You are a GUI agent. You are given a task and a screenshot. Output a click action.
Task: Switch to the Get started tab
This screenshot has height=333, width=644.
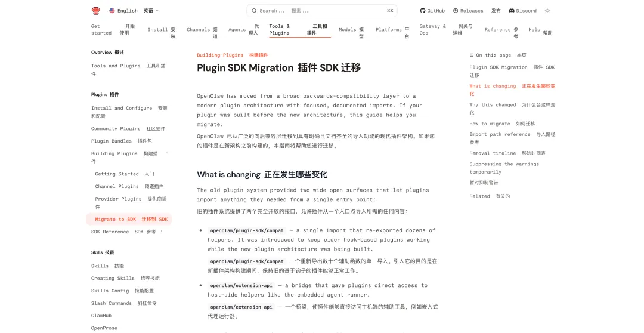pyautogui.click(x=113, y=30)
